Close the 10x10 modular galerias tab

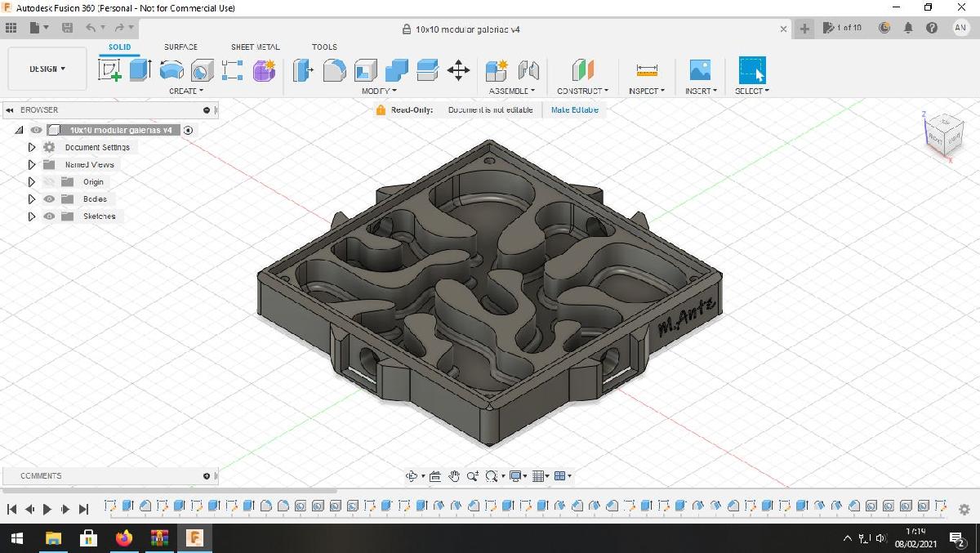[x=784, y=29]
